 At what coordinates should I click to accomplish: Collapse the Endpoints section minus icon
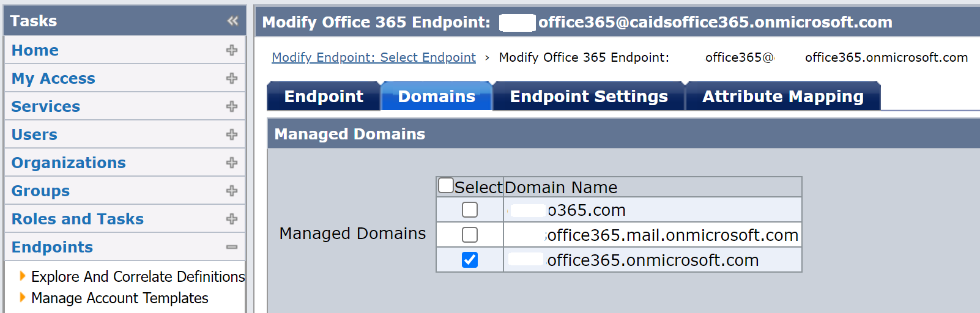point(232,247)
